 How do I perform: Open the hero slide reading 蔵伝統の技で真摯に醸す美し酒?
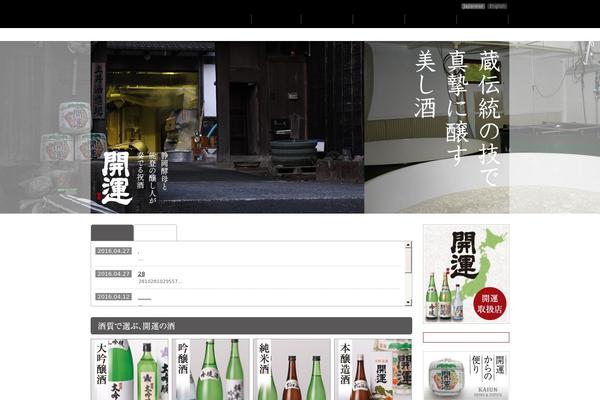pyautogui.click(x=437, y=127)
